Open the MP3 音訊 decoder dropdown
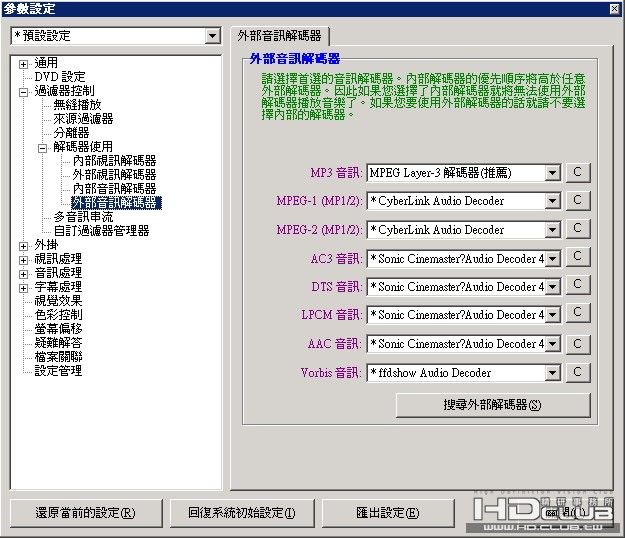Viewport: 625px width, 538px height. tap(552, 173)
